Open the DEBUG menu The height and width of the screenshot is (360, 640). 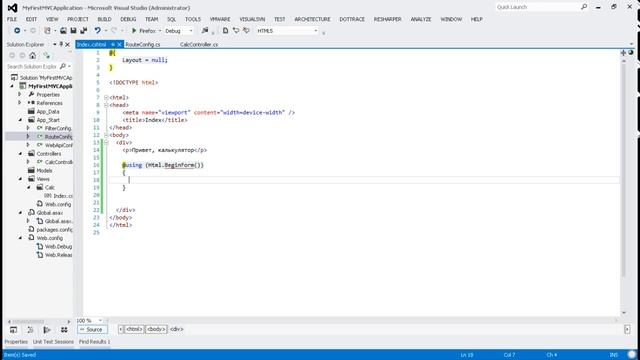tap(128, 19)
